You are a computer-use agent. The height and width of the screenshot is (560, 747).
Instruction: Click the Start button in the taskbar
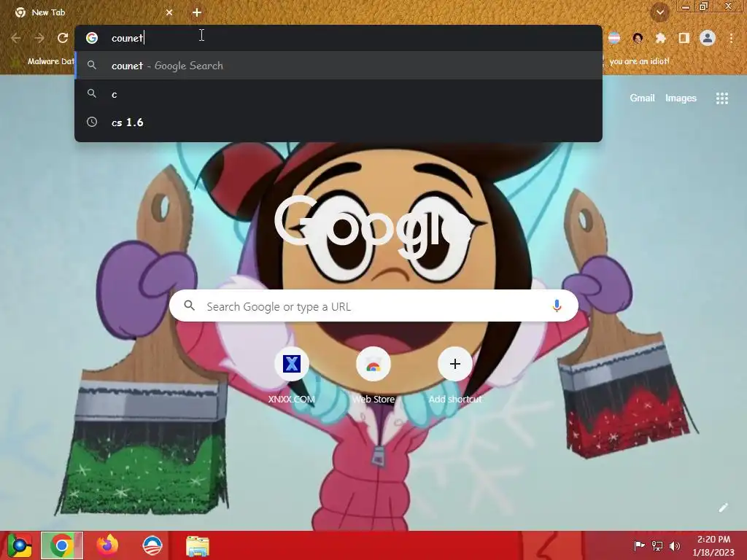tap(20, 545)
